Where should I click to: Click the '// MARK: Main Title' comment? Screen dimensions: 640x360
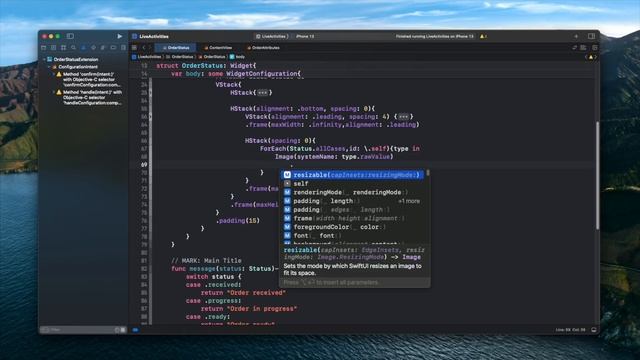tap(206, 260)
